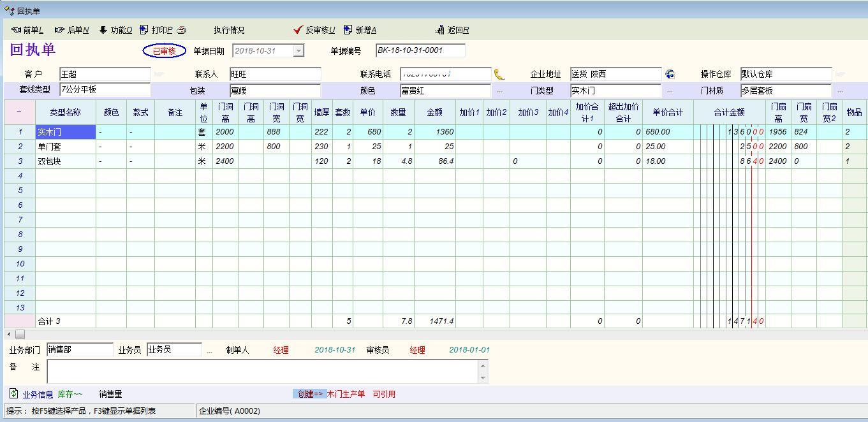Open the 库存~~ inventory link
Image resolution: width=868 pixels, height=422 pixels.
click(x=70, y=395)
